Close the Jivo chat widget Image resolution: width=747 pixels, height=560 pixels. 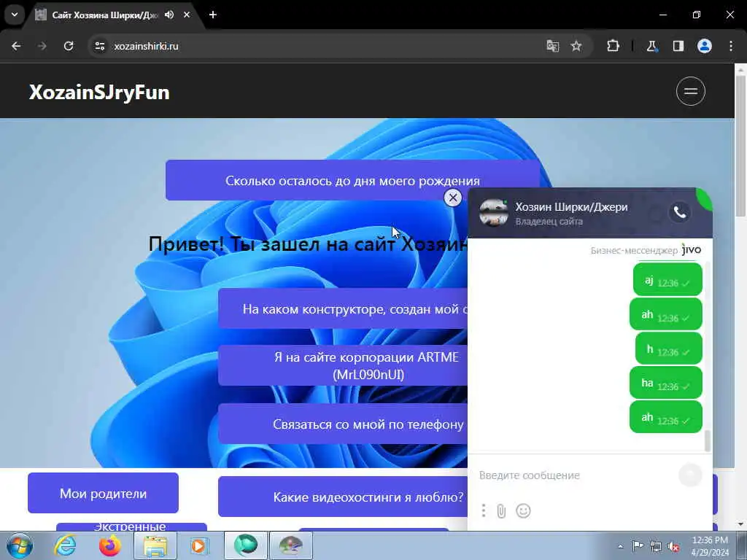(453, 197)
